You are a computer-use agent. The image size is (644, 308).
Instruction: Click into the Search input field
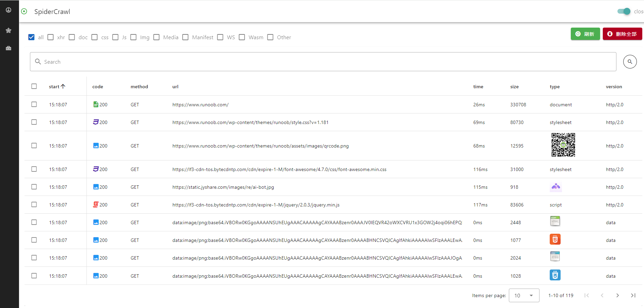click(x=323, y=62)
